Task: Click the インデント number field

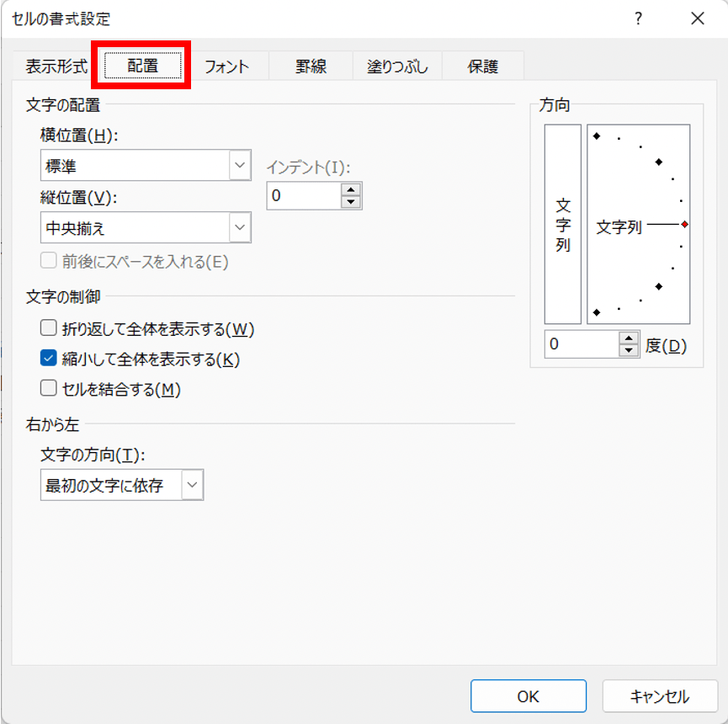Action: point(304,195)
